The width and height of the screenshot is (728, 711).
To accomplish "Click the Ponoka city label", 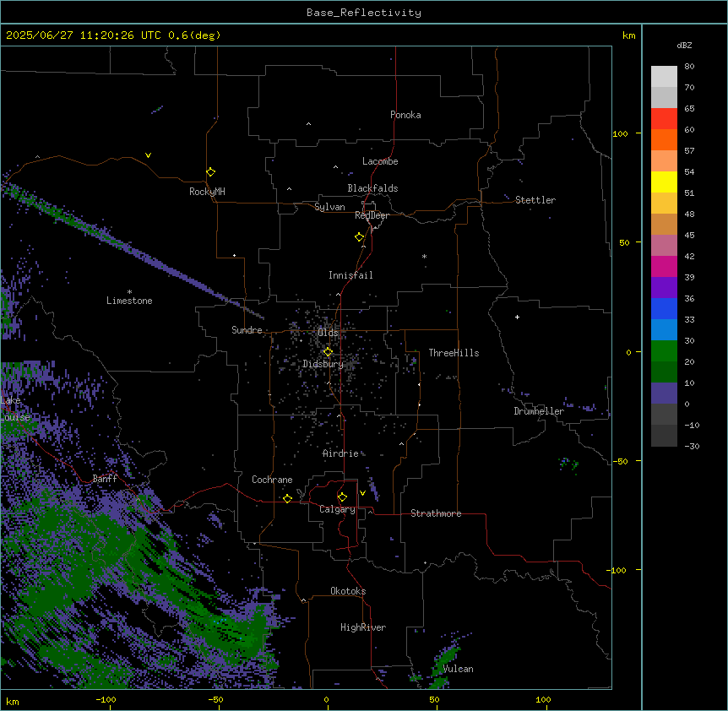I will [405, 115].
